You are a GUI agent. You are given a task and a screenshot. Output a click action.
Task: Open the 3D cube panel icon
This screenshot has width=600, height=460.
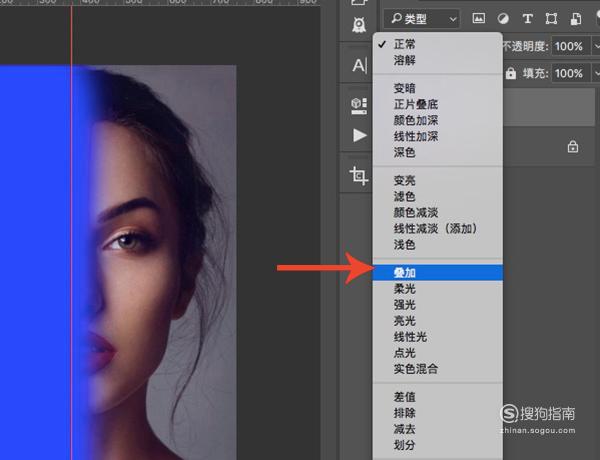click(359, 106)
